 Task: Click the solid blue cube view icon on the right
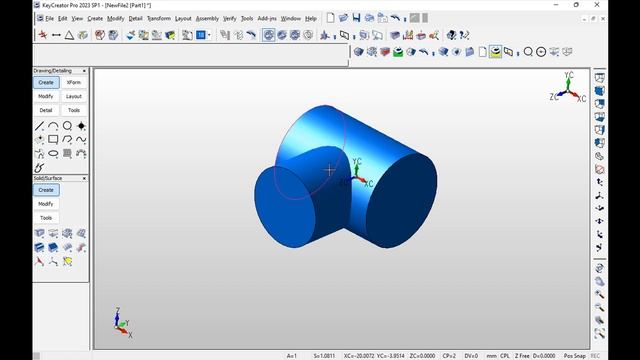[x=599, y=91]
